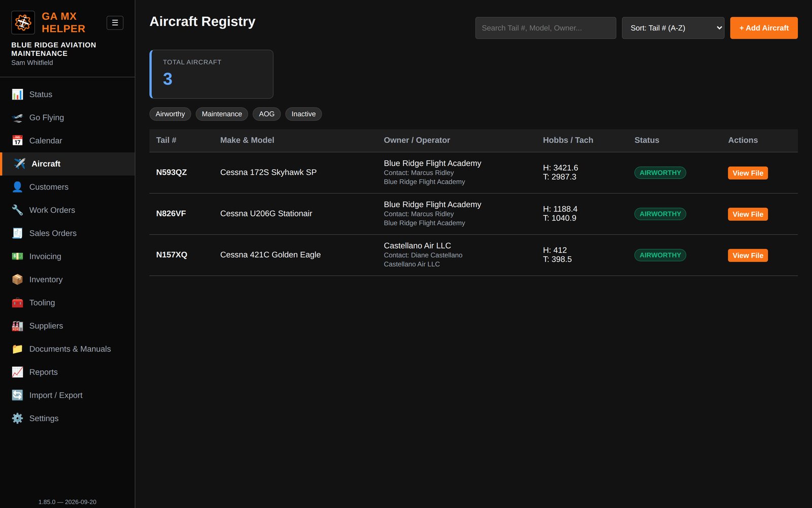Viewport: 812px width, 508px height.
Task: Select the Aircraft plane icon
Action: tap(20, 164)
